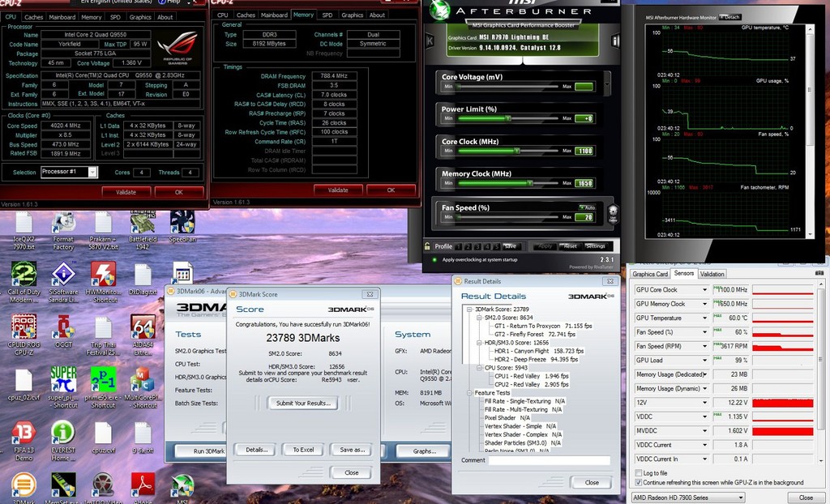
Task: Collapse SM2.0 Score in Result Details tree
Action: 478,318
